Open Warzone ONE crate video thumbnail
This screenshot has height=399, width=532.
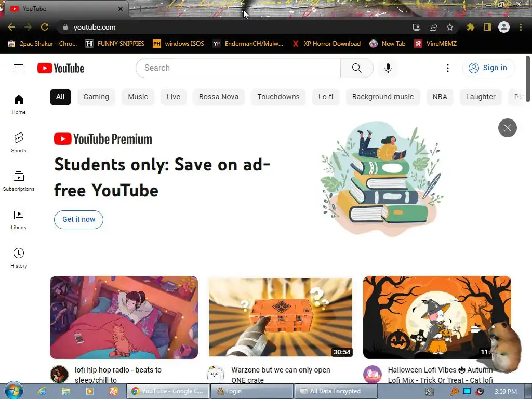click(x=280, y=317)
